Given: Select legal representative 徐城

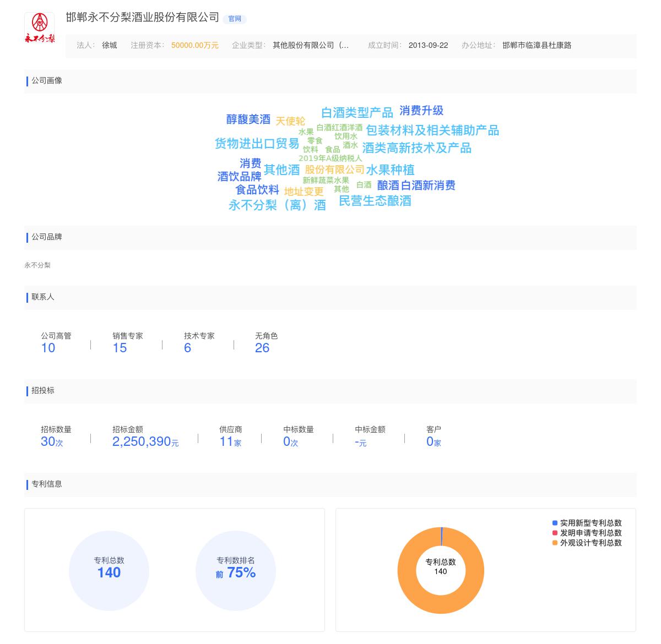Looking at the screenshot, I should [110, 45].
